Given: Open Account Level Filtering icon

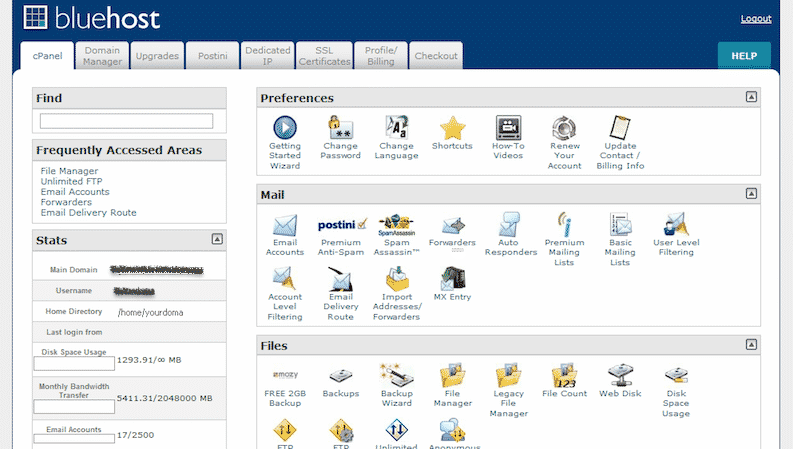Looking at the screenshot, I should pos(284,279).
